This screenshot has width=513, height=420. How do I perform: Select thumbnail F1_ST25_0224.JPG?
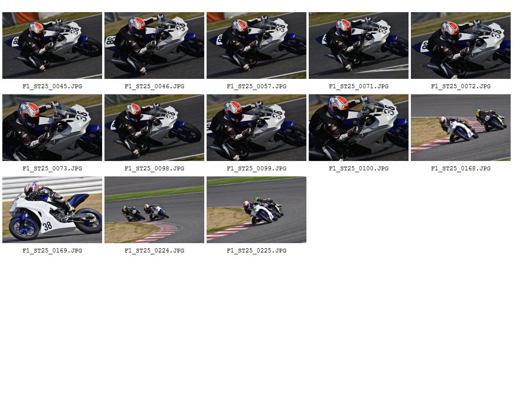[154, 210]
